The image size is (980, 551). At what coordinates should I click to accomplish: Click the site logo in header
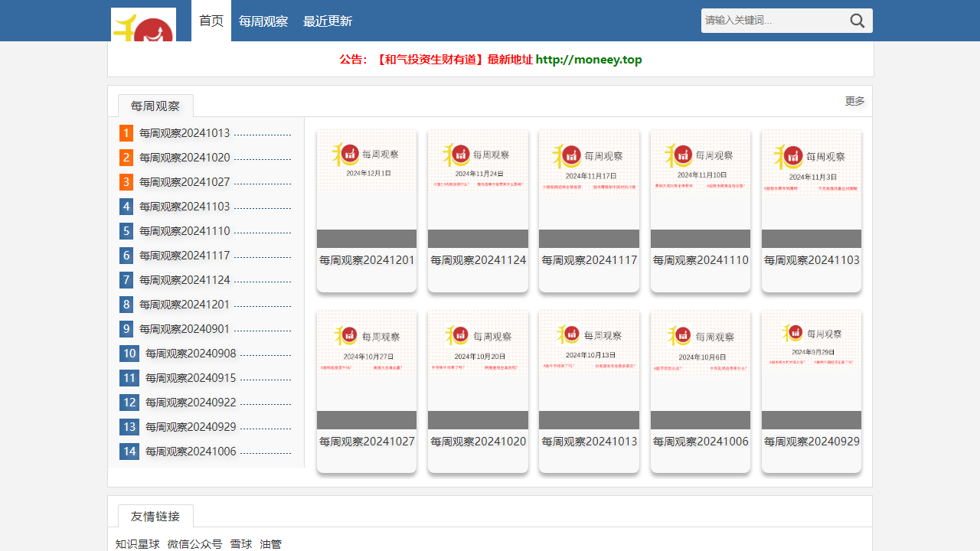point(143,24)
